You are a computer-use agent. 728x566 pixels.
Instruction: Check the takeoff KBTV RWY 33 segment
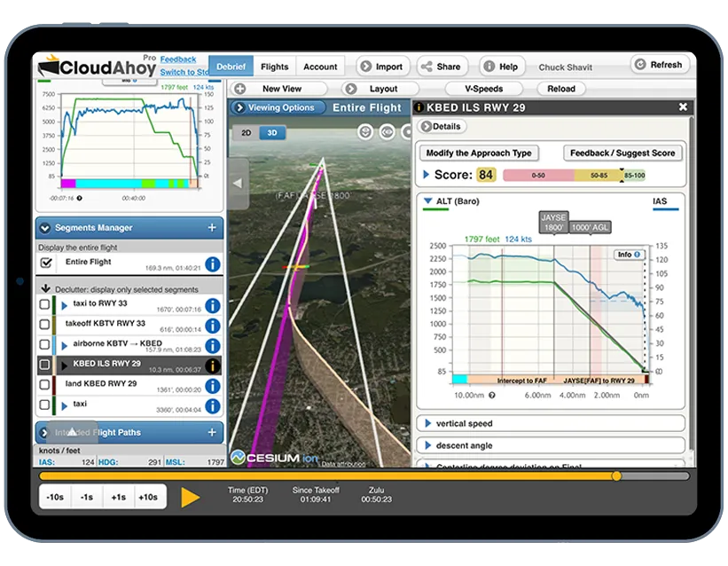point(44,324)
